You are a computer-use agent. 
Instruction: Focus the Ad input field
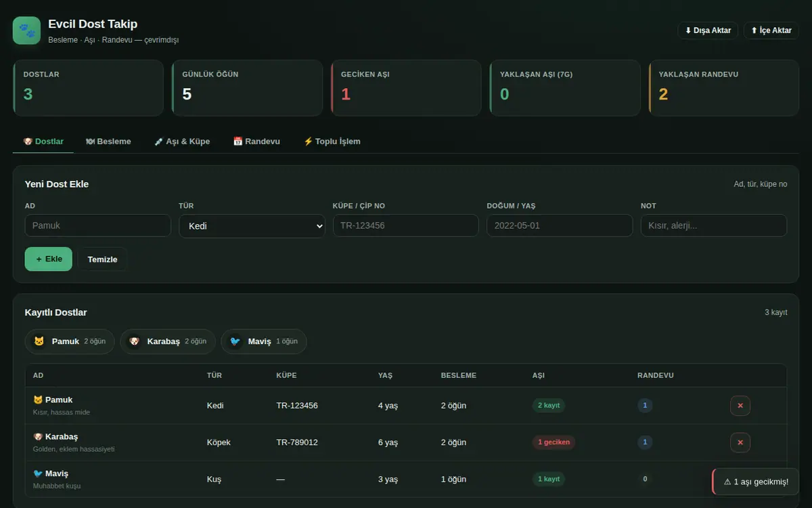click(x=98, y=226)
